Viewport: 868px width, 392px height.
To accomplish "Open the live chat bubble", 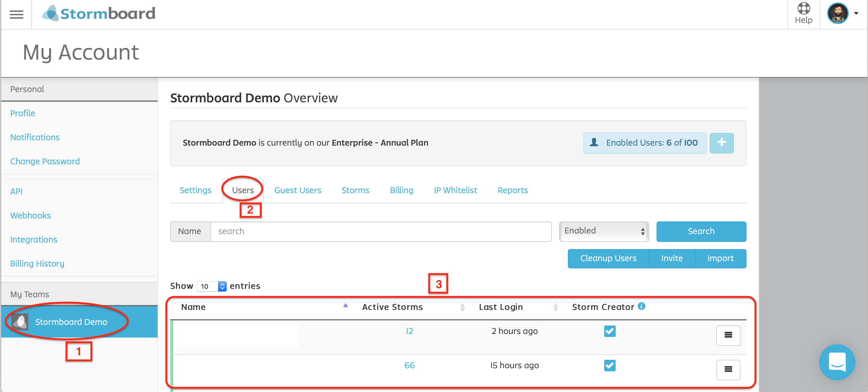I will tap(837, 362).
